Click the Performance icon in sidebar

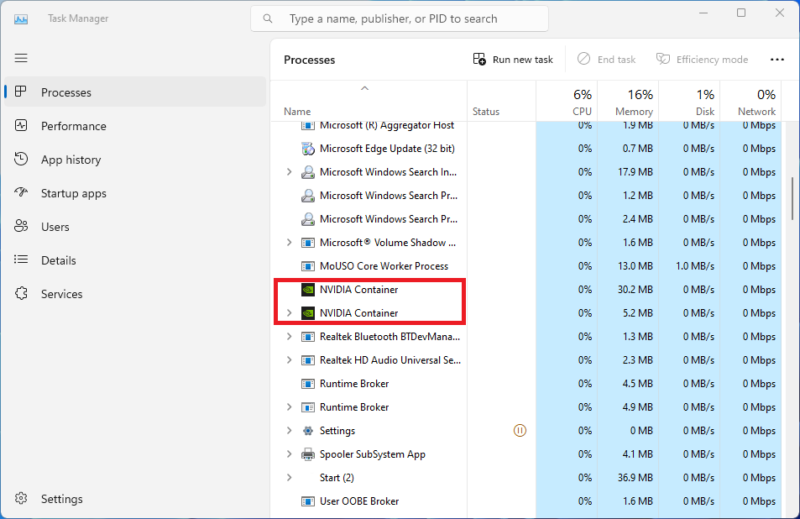pos(21,126)
